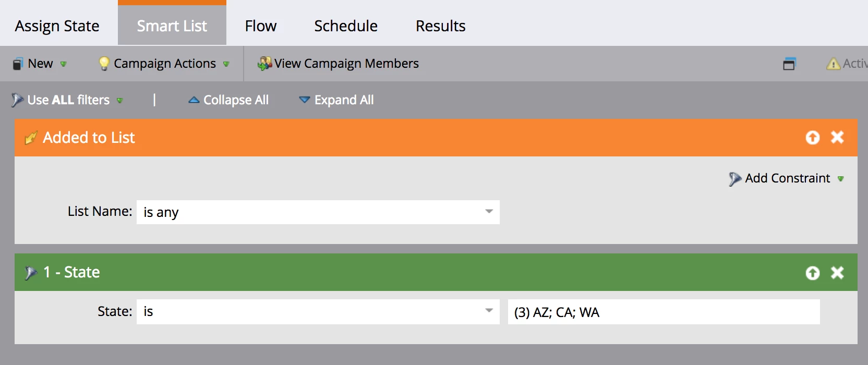
Task: Click the window restore icon in toolbar
Action: click(x=789, y=64)
